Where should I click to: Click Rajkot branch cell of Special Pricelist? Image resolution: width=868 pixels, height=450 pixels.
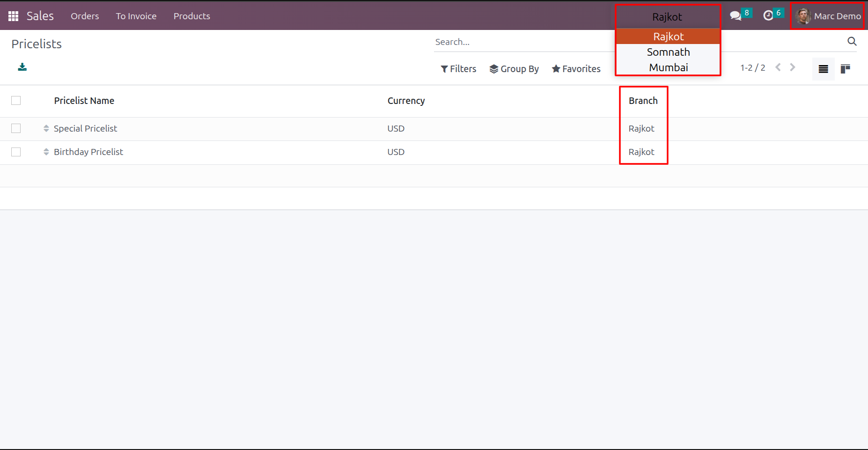pos(641,128)
